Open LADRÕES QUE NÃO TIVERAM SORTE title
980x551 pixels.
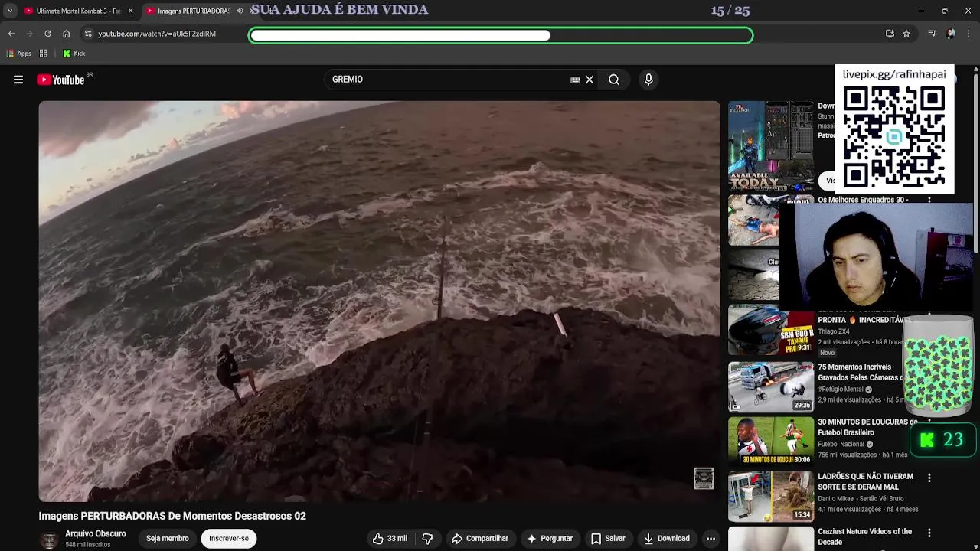pos(865,482)
